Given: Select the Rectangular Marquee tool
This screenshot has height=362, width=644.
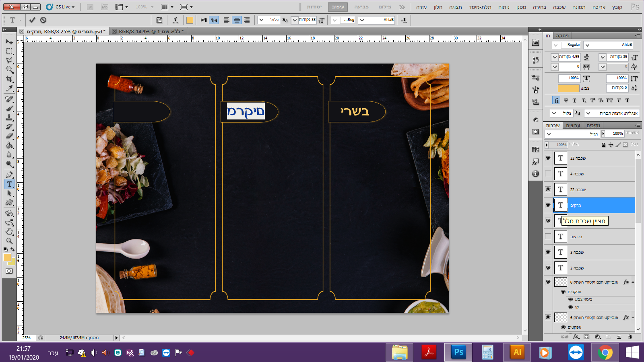Looking at the screenshot, I should [x=9, y=51].
